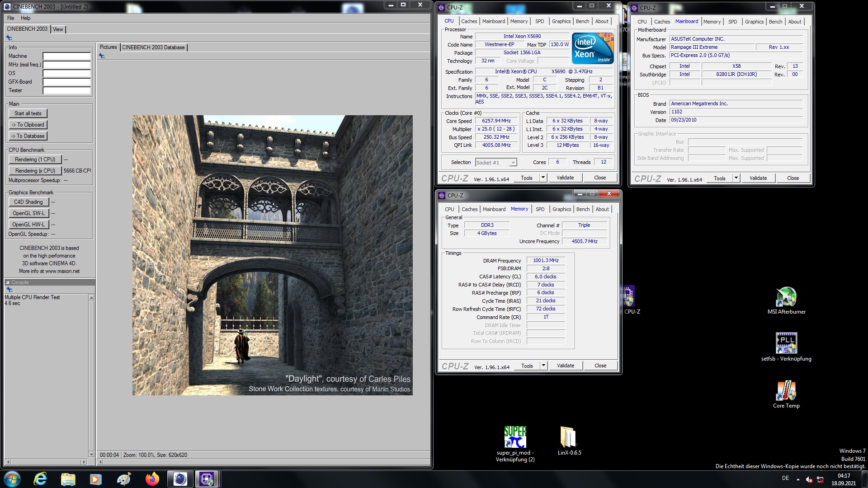Click the network tray icon

820,479
